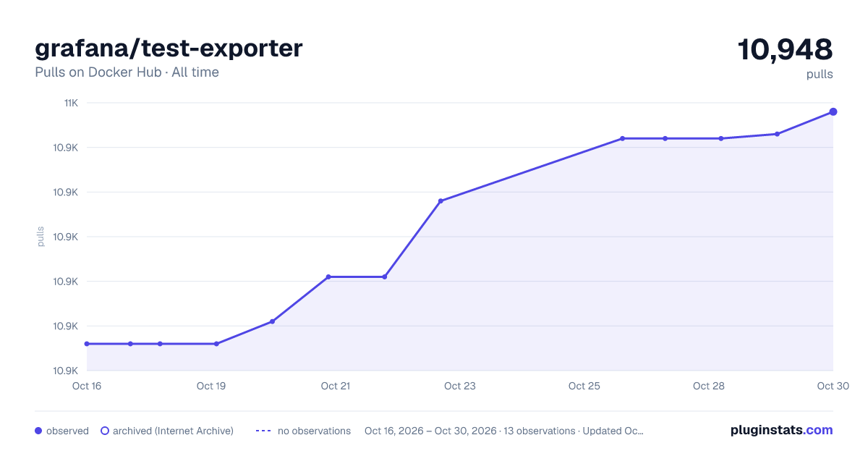Click the Oct 25 x-axis label
The height and width of the screenshot is (456, 868).
pos(584,386)
